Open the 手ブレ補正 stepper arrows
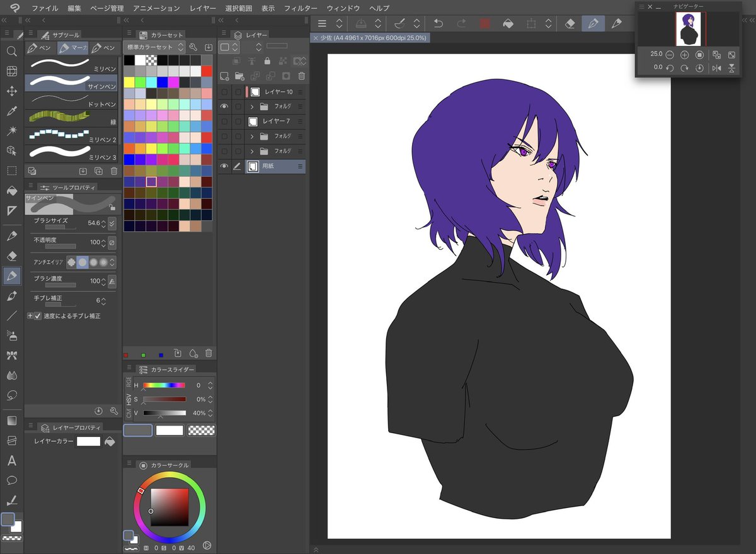756x554 pixels. [x=103, y=301]
